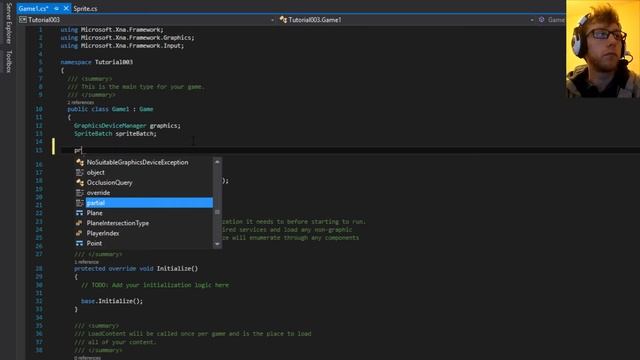Click the '2 references' CodeLens above class Game1
The image size is (640, 360).
(80, 102)
